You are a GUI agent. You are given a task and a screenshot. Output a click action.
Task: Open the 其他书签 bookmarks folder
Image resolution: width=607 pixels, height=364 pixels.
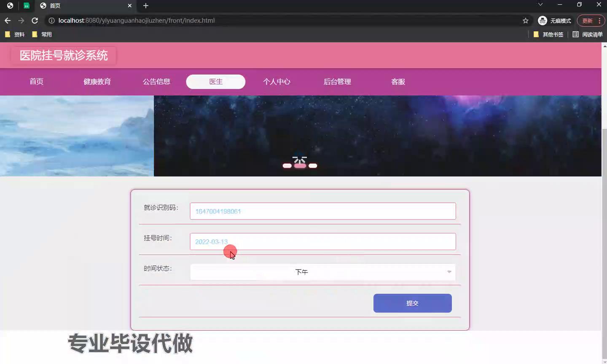[548, 35]
